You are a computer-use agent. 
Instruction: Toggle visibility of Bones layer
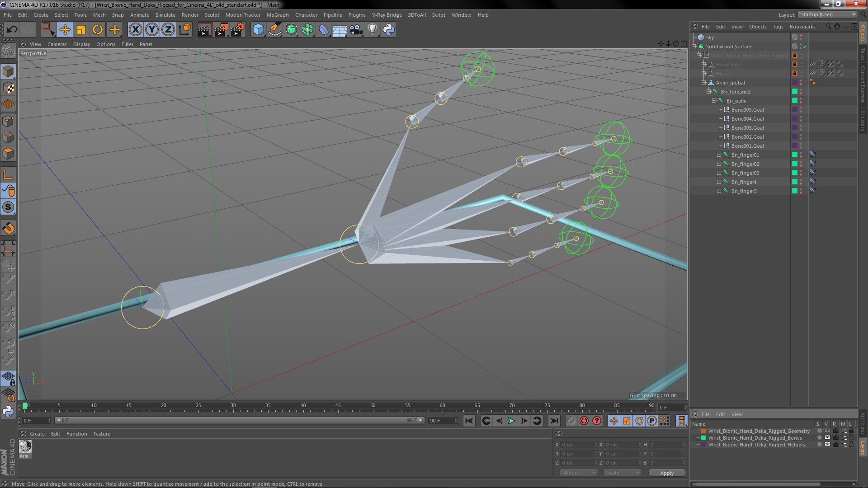827,438
